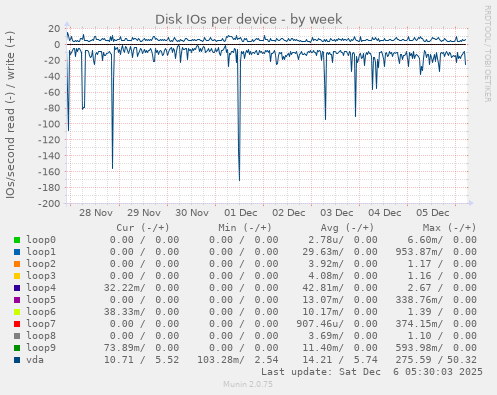Click the loop5 magenta legend swatch
Image resolution: width=497 pixels, height=395 pixels.
point(17,300)
